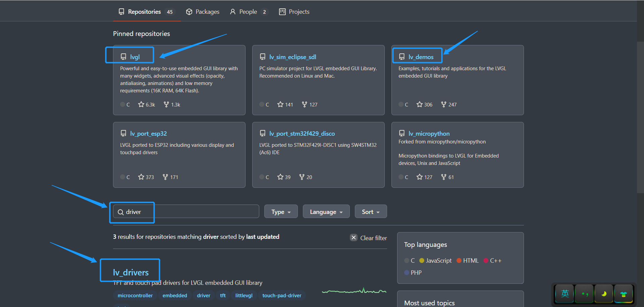
Task: Select the touch-pad-driver topic tag
Action: coord(282,296)
